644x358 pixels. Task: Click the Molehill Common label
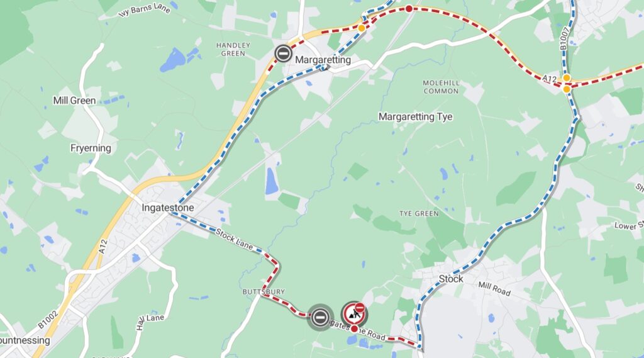(441, 87)
